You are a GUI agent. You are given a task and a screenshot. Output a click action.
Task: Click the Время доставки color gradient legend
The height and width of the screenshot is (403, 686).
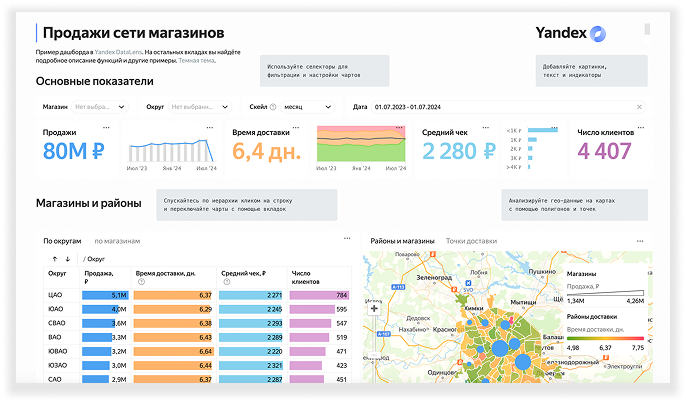click(605, 338)
